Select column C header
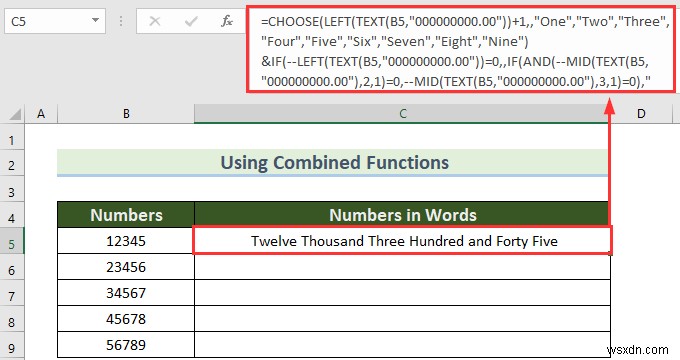The height and width of the screenshot is (360, 680). [x=402, y=114]
